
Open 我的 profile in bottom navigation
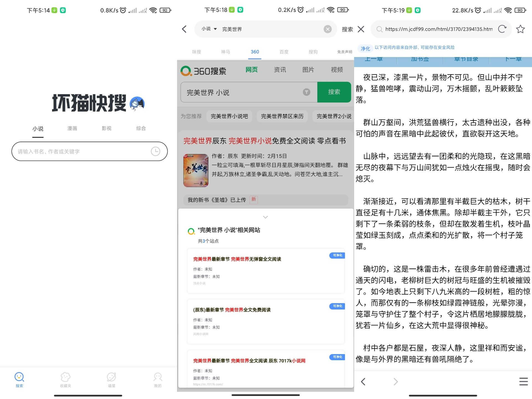tap(158, 380)
